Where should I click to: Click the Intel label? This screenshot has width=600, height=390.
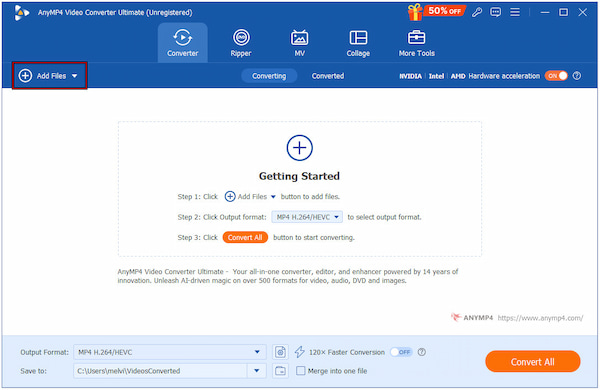click(x=436, y=76)
